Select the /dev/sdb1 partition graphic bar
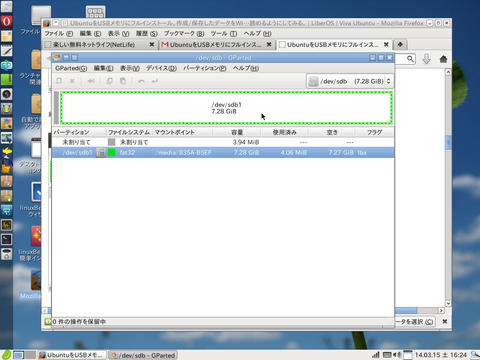Screen dimensions: 480x360 coord(226,108)
